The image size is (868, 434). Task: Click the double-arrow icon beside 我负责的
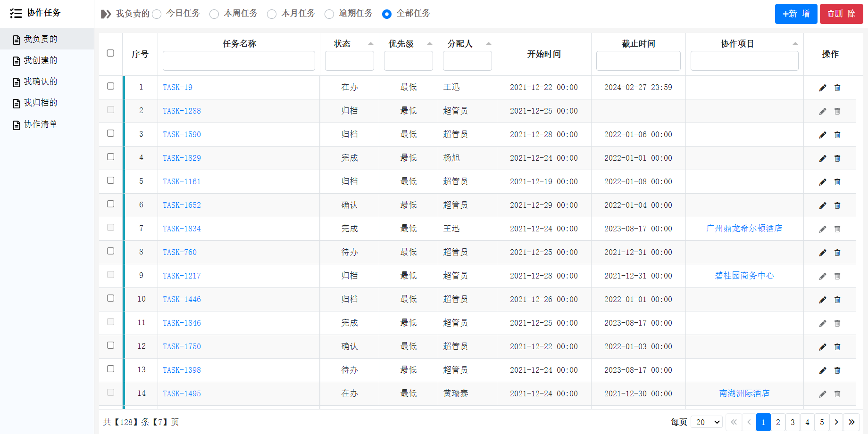[106, 14]
